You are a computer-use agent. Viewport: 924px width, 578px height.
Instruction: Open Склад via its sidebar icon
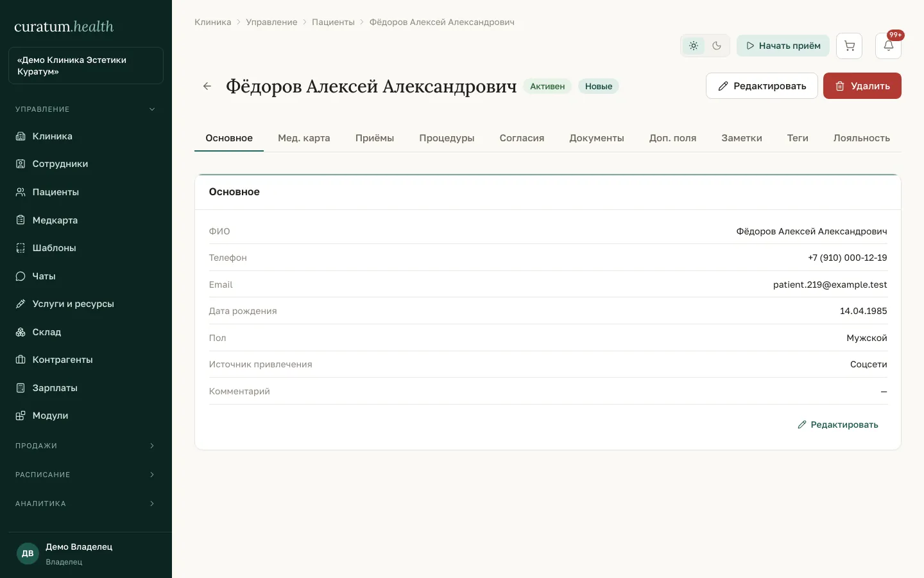(x=21, y=332)
